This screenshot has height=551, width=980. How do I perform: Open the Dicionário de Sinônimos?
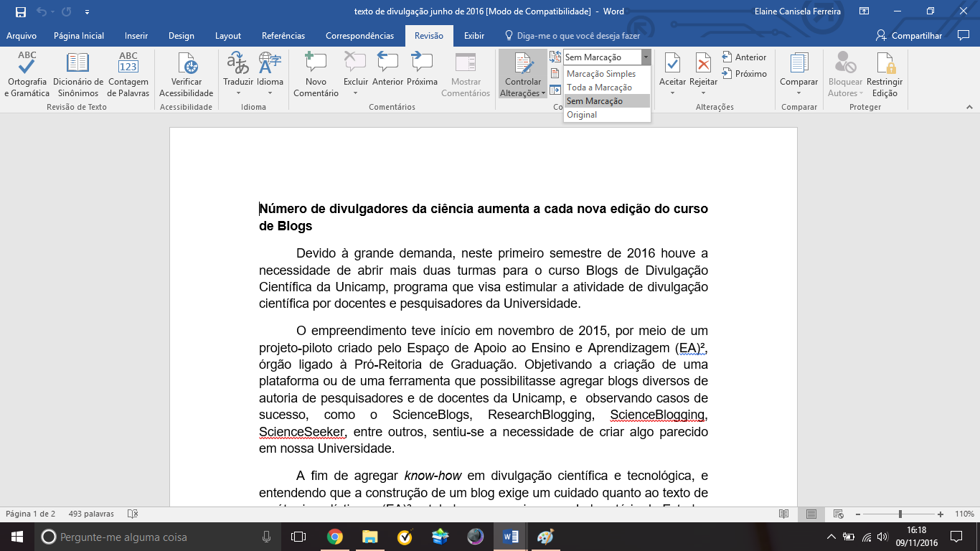(78, 75)
